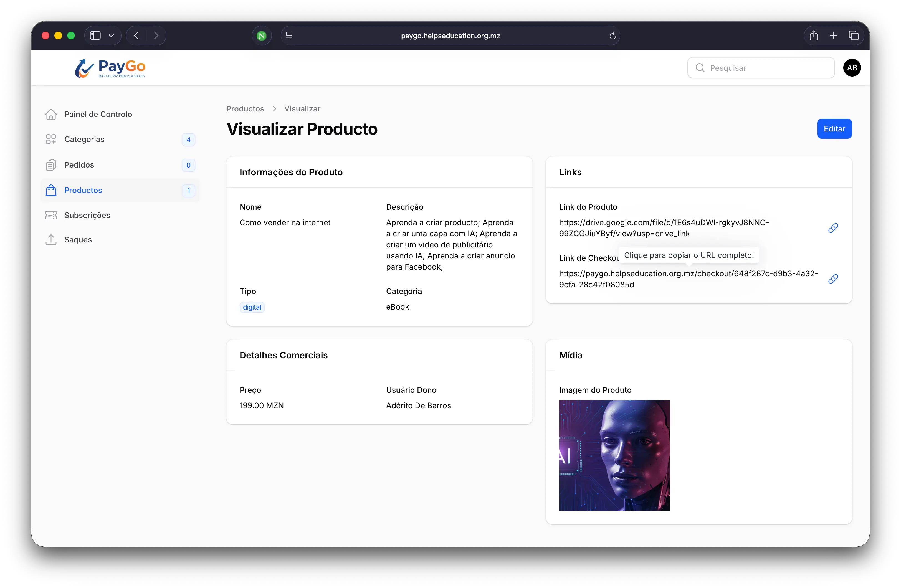Toggle the browser sidebar
This screenshot has width=901, height=588.
[x=95, y=36]
